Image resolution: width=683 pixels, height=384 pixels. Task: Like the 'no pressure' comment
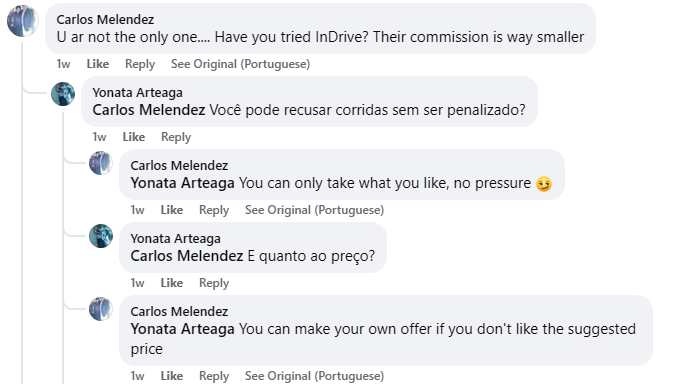[x=172, y=210]
